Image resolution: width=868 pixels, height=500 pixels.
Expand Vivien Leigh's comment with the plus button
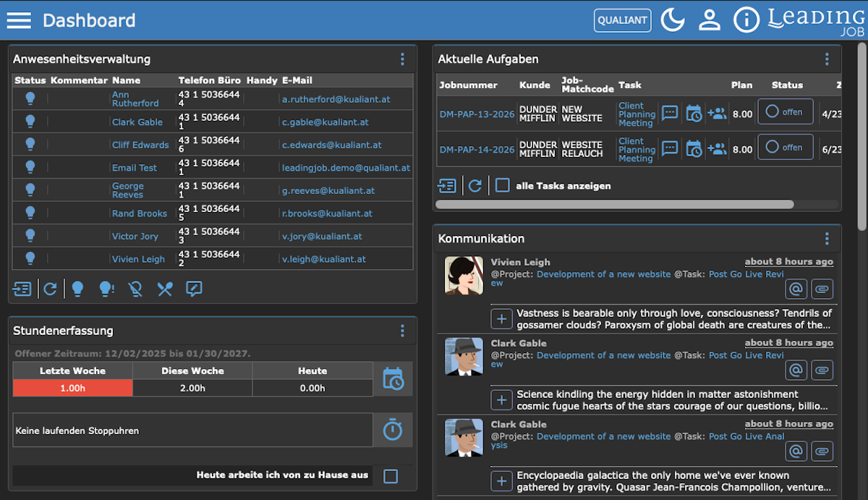pos(502,318)
